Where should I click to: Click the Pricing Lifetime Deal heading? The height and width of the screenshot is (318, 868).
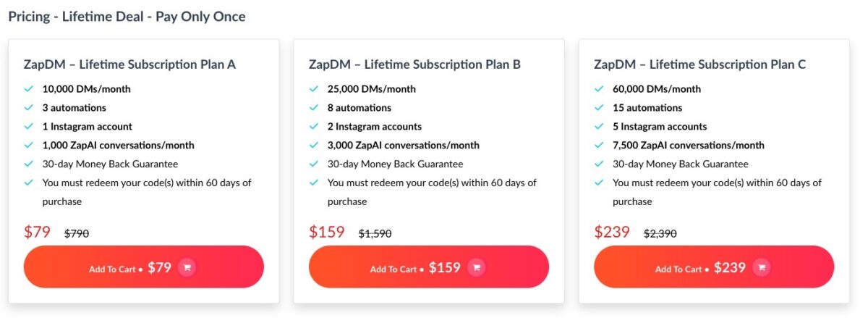click(127, 16)
